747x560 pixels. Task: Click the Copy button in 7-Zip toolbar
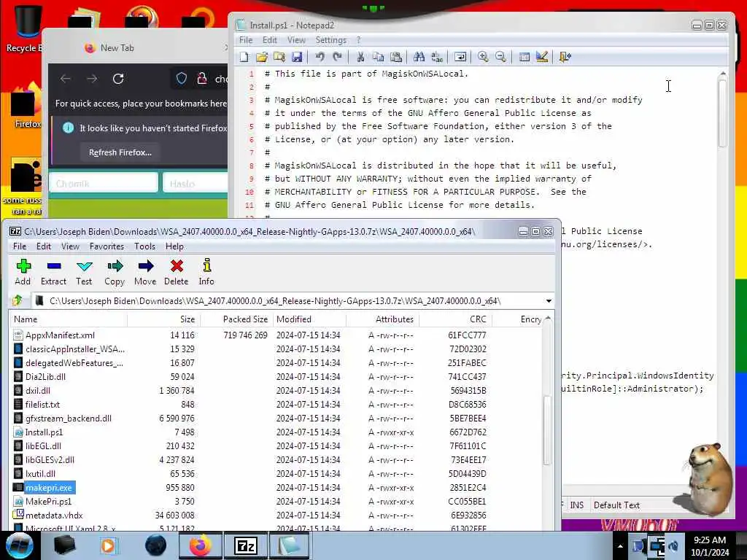click(115, 273)
